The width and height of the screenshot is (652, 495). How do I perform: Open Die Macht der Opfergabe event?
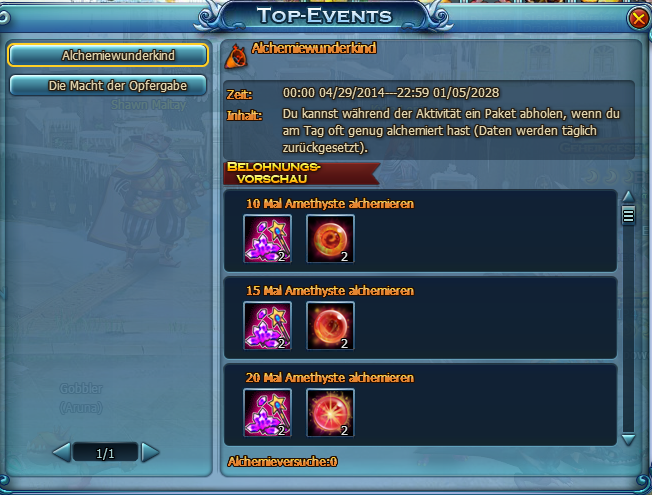pos(108,86)
